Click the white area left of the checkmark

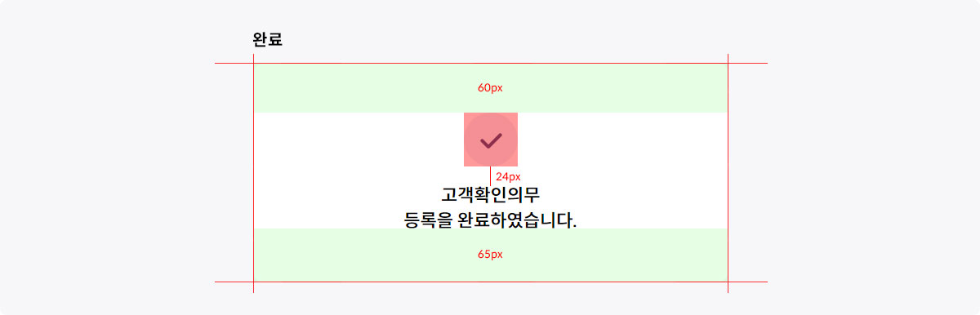[359, 140]
